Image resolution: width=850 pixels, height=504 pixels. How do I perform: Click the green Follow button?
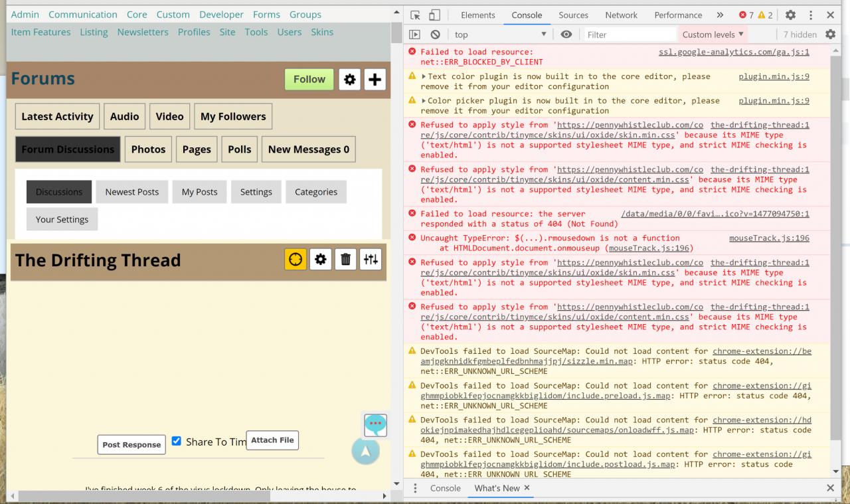coord(309,79)
